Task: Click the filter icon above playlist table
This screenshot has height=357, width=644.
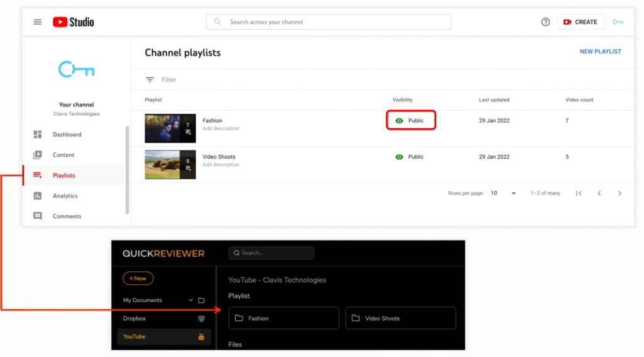Action: pos(150,80)
